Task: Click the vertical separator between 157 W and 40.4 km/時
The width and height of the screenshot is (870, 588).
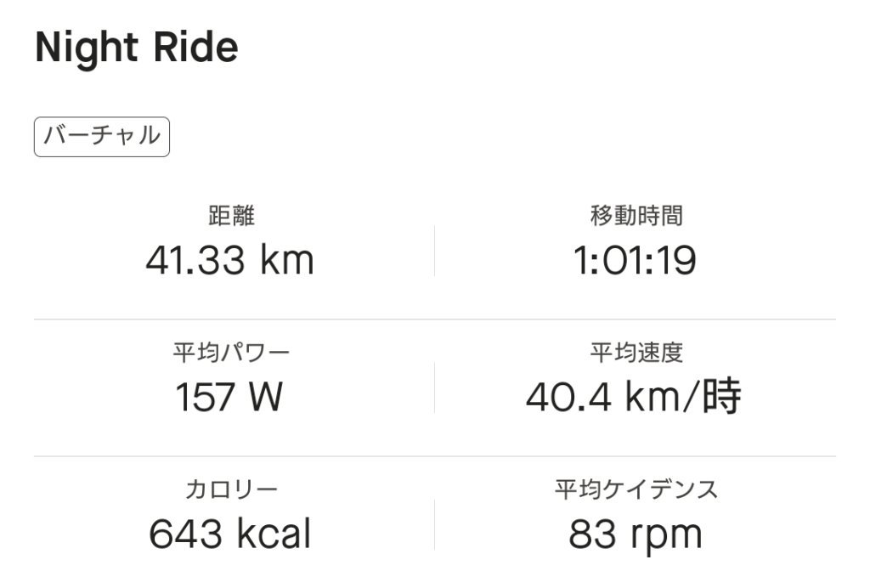Action: click(x=434, y=387)
